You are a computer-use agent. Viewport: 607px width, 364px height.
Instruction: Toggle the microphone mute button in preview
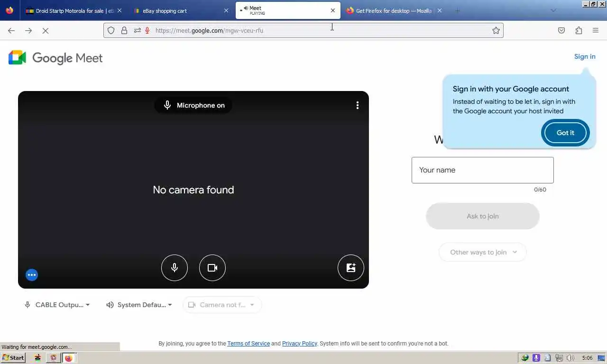coord(175,268)
